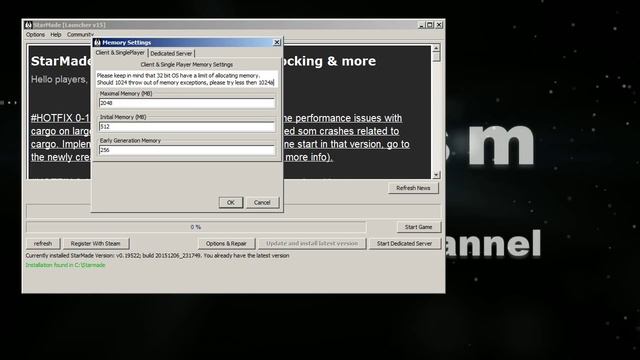Click the Refresh News button

(413, 188)
